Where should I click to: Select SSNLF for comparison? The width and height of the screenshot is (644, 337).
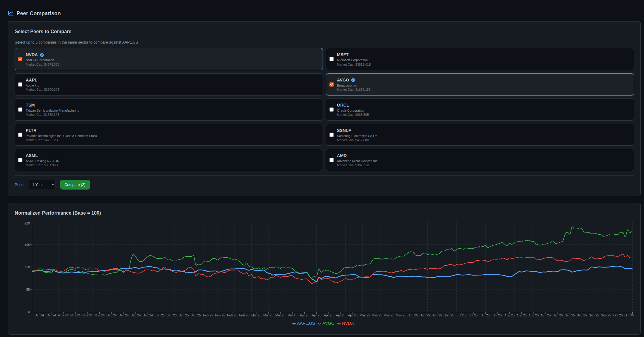pyautogui.click(x=332, y=135)
